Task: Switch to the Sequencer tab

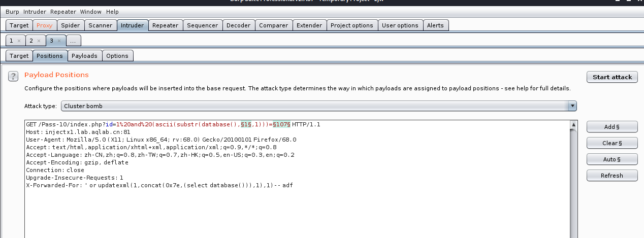Action: point(202,25)
